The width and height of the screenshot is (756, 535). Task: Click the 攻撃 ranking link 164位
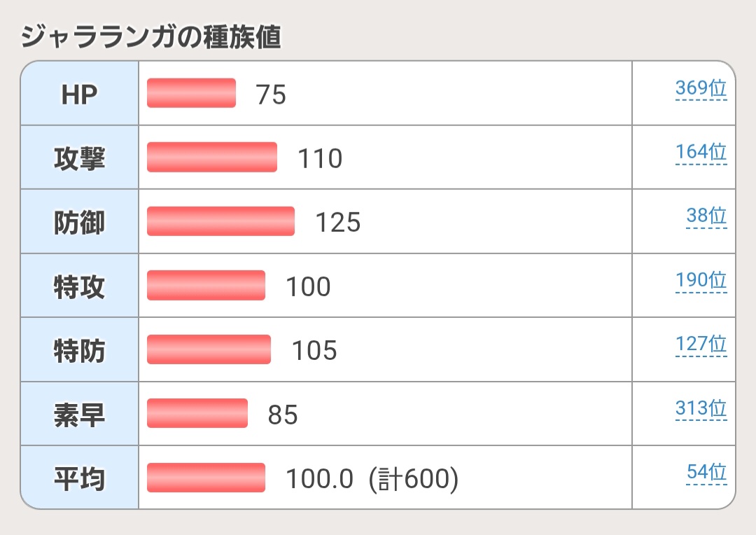click(701, 153)
